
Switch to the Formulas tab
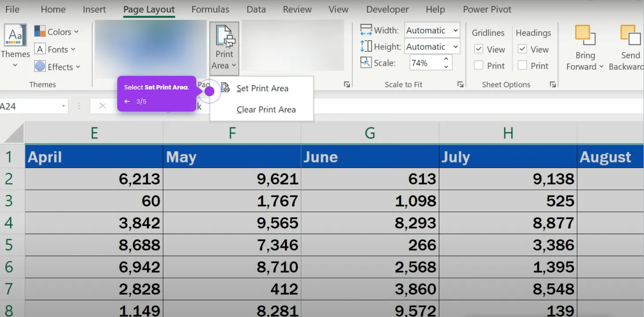point(210,9)
